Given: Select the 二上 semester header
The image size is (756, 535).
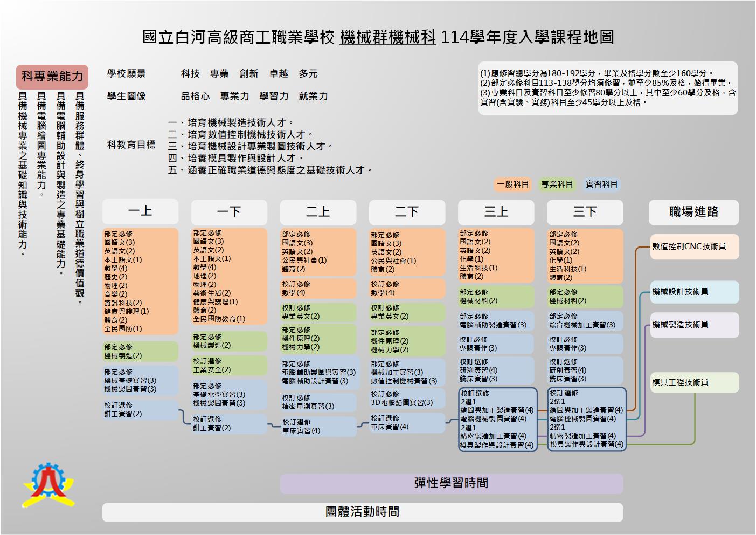Looking at the screenshot, I should [318, 212].
